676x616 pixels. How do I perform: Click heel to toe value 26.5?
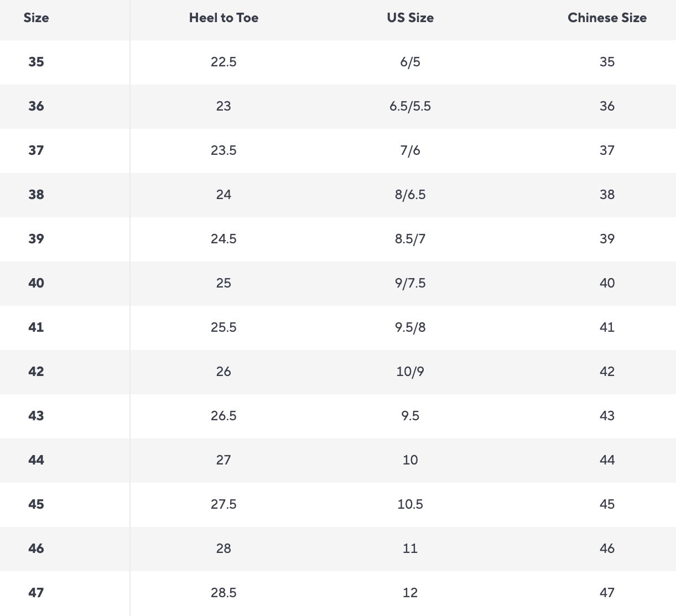coord(223,416)
